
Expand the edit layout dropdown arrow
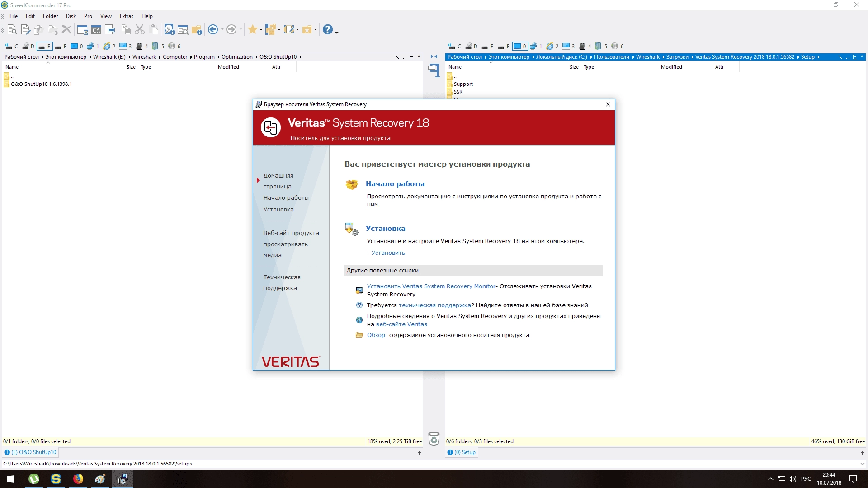[x=297, y=30]
